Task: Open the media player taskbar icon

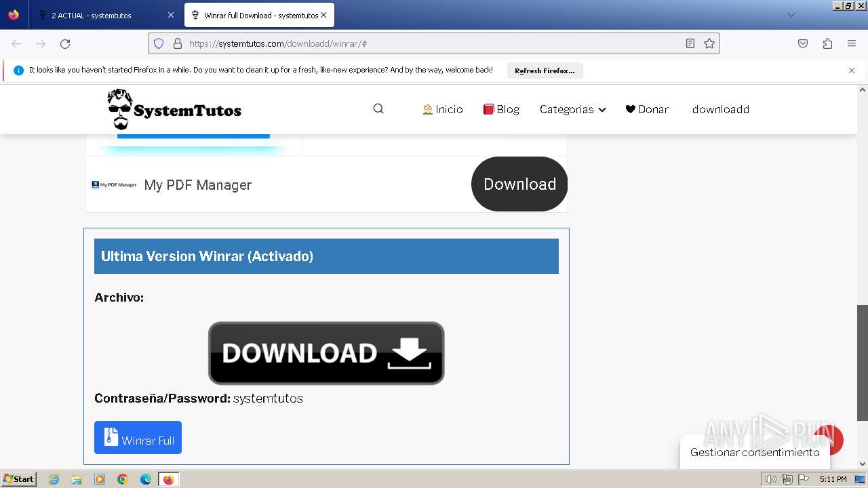Action: click(x=100, y=479)
